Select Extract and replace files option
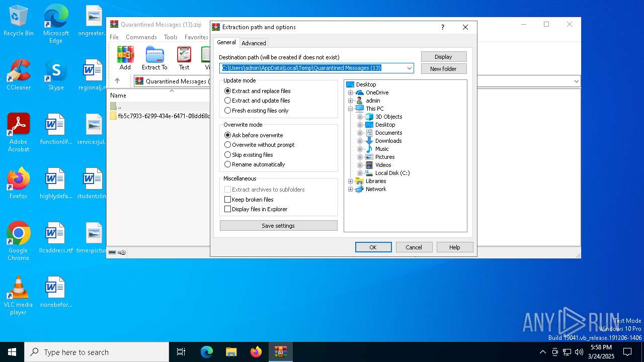 [257, 91]
